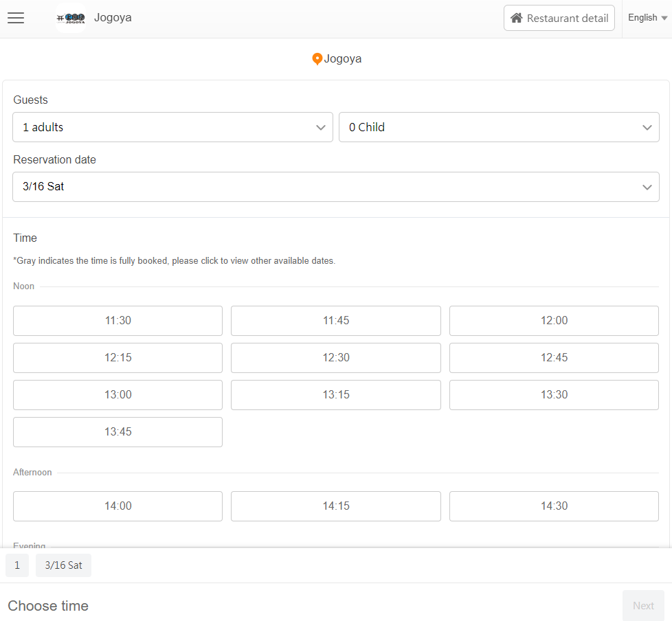The width and height of the screenshot is (672, 621).
Task: Select the 14:15 afternoon slot
Action: pyautogui.click(x=336, y=506)
